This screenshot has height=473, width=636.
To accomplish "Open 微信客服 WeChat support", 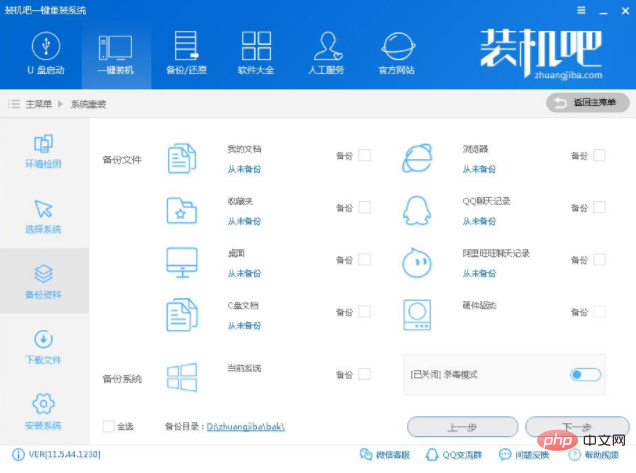I will [385, 455].
